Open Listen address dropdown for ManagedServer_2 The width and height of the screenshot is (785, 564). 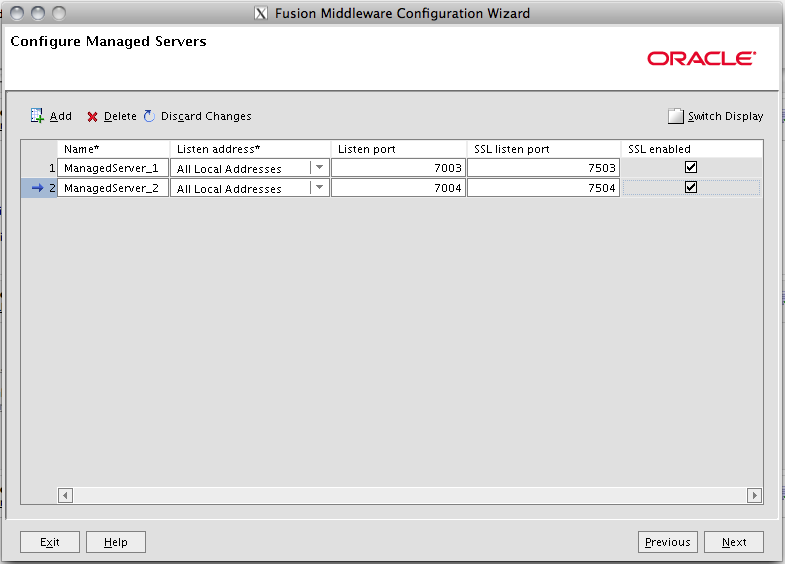[319, 188]
